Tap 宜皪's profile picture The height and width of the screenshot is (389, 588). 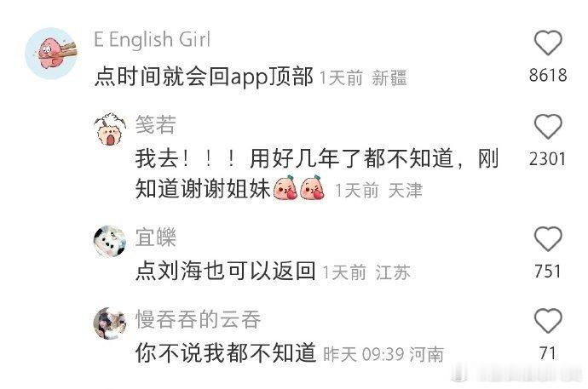coord(110,242)
